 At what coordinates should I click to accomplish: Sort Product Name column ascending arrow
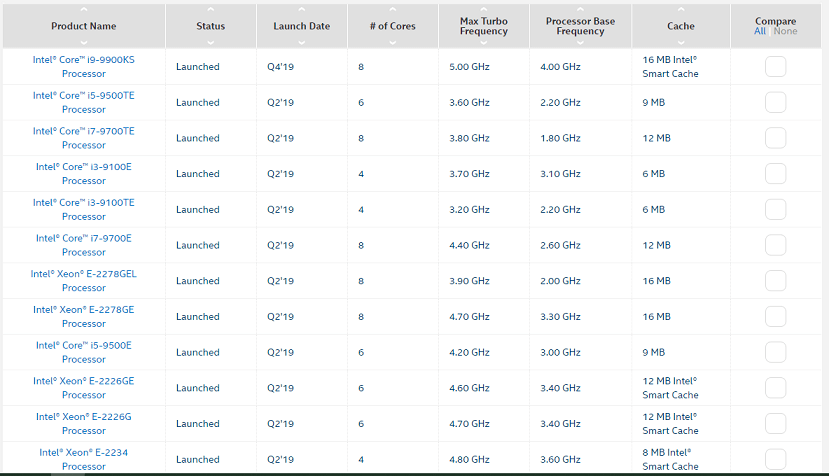(84, 10)
